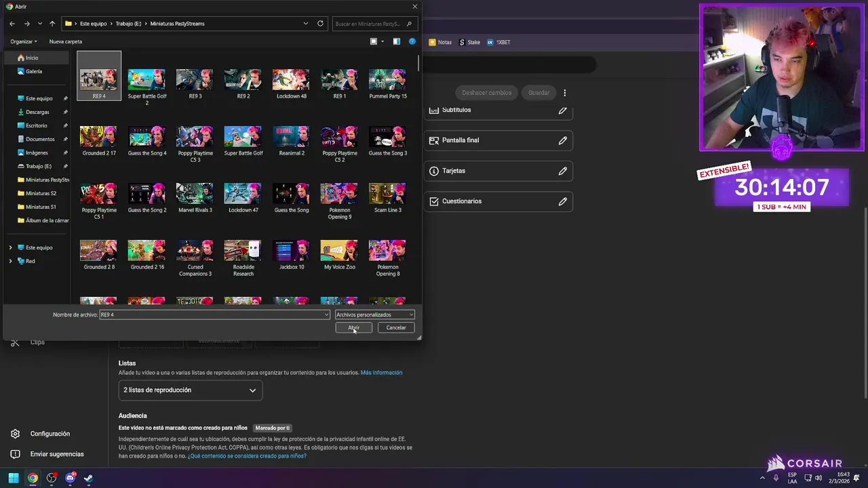Expand the file name history dropdown
Viewport: 868px width, 488px height.
pos(326,314)
